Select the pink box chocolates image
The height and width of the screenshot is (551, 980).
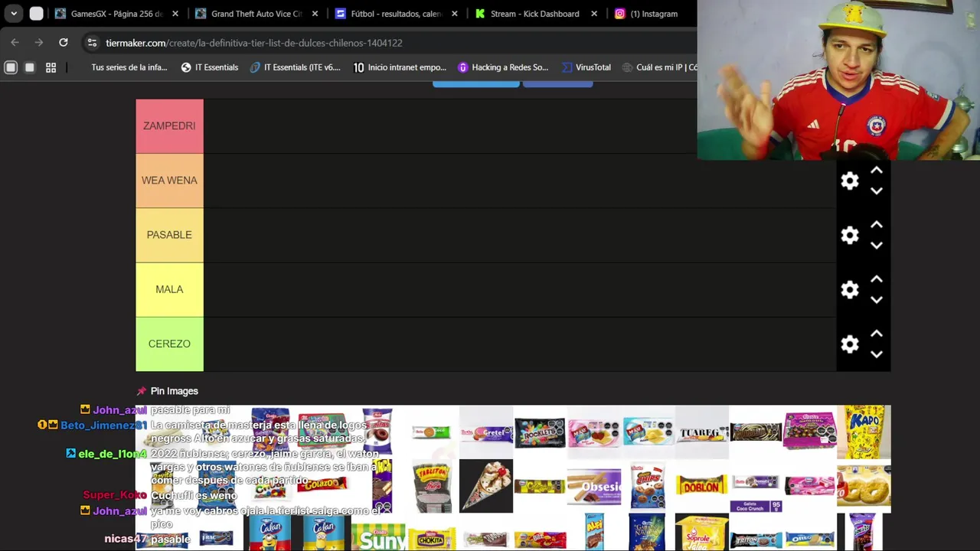(x=809, y=432)
